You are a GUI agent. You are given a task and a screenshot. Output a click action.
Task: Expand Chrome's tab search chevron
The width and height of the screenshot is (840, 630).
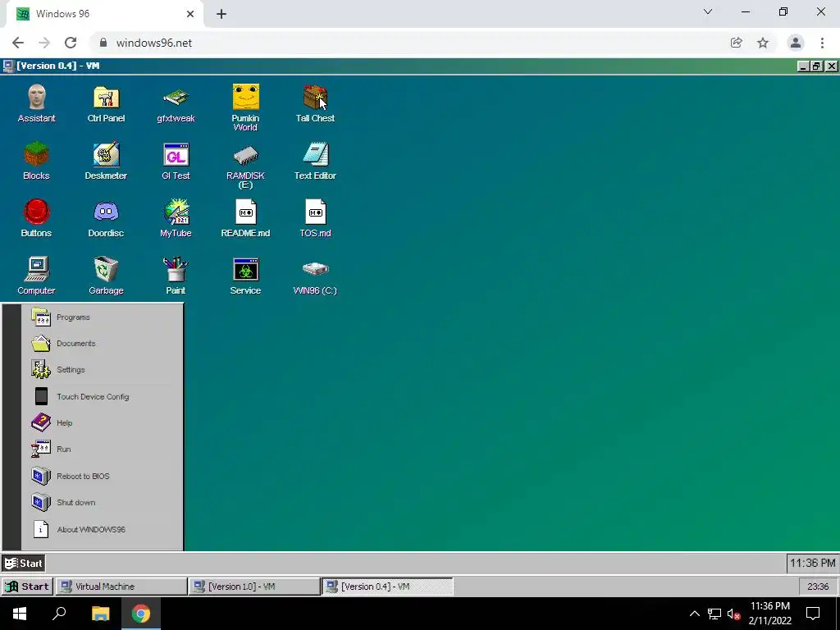point(708,11)
